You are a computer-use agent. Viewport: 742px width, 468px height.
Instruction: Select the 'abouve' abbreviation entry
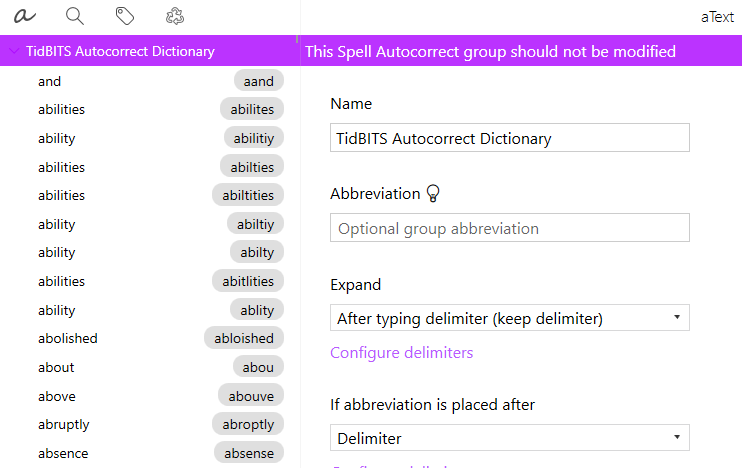pos(251,396)
